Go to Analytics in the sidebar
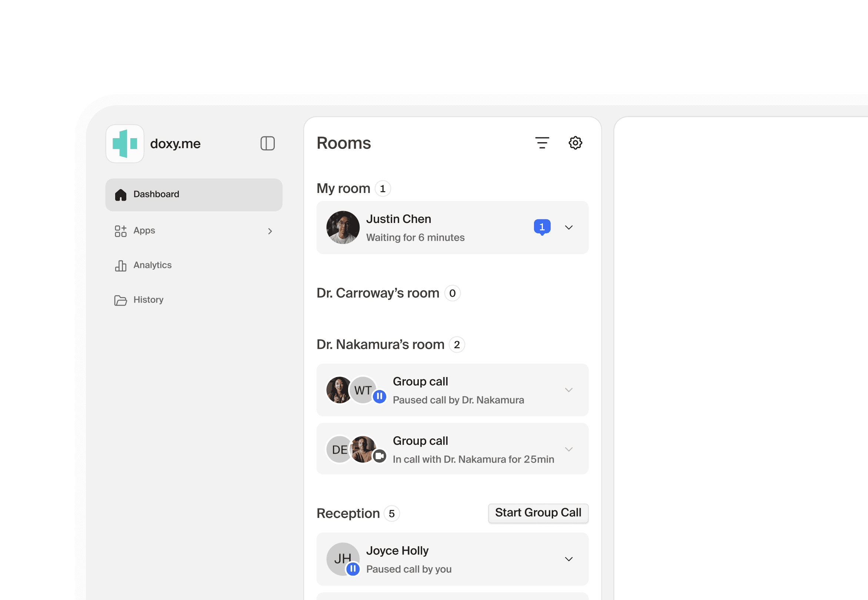The height and width of the screenshot is (600, 868). 194,266
